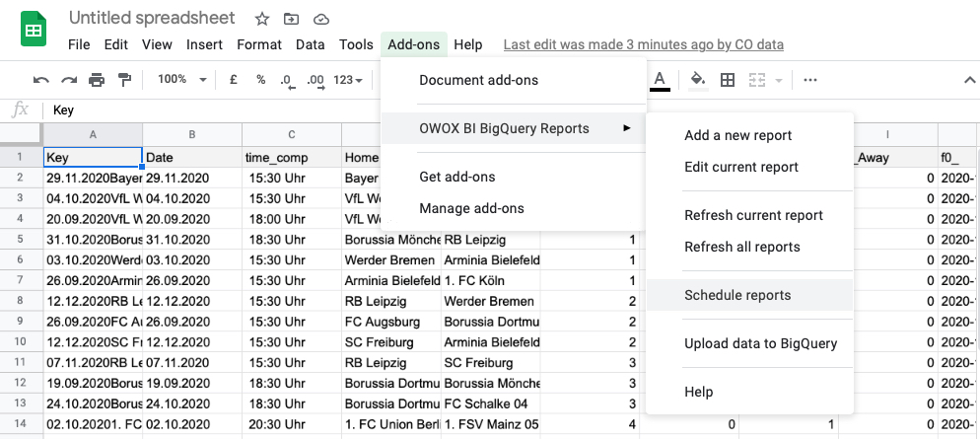Open the 123 number format dropdown
This screenshot has width=980, height=439.
click(348, 80)
